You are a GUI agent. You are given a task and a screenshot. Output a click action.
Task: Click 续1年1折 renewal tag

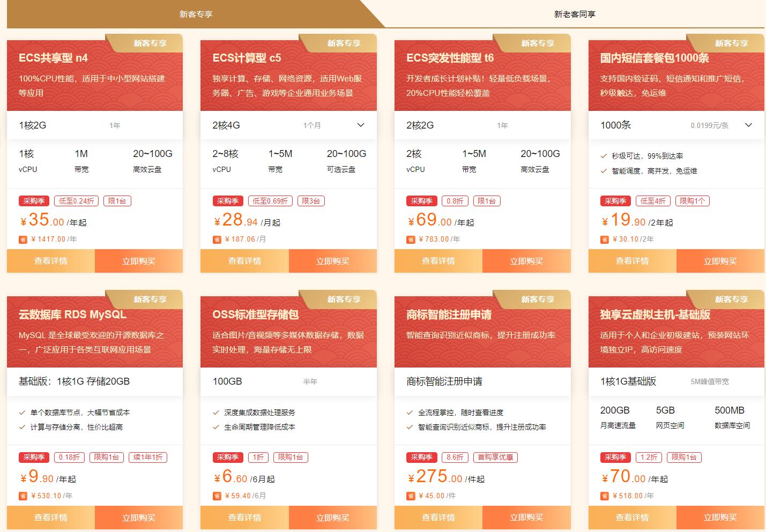(x=148, y=458)
